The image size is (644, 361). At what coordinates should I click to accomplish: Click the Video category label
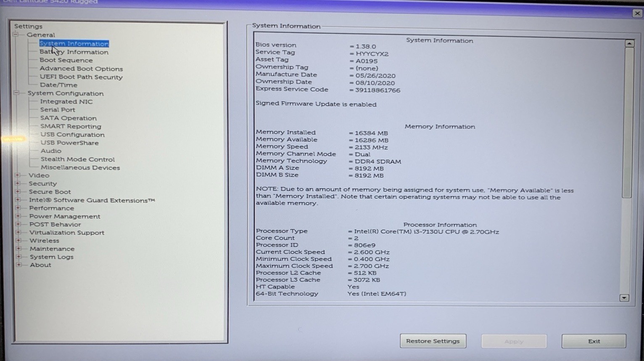point(39,175)
